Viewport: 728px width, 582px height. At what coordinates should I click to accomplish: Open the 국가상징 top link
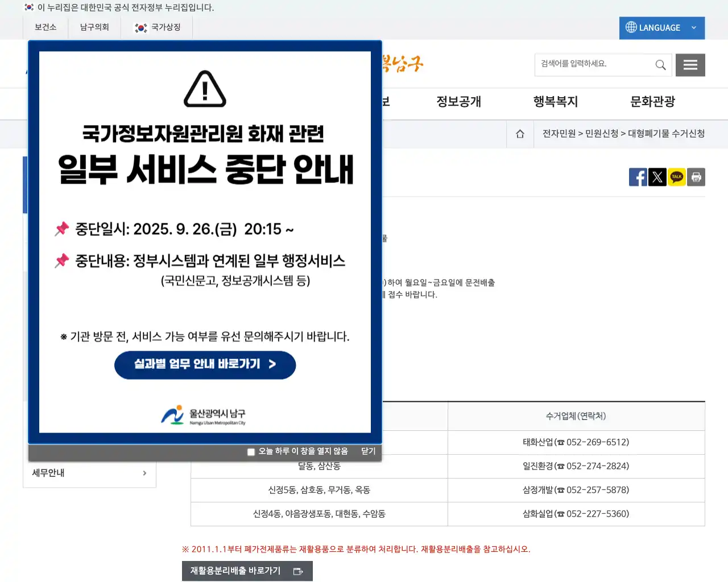click(157, 27)
